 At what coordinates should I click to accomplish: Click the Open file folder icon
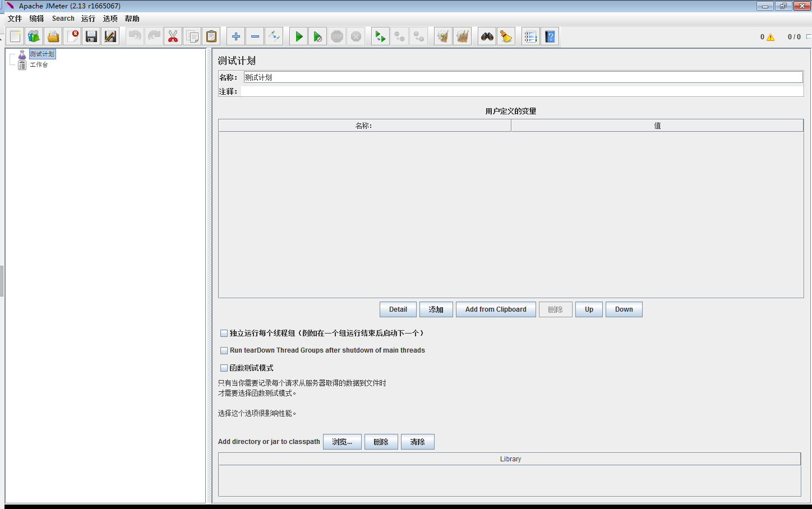click(x=53, y=36)
